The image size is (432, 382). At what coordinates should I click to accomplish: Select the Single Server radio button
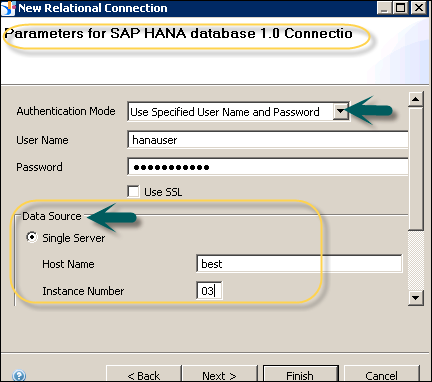32,237
